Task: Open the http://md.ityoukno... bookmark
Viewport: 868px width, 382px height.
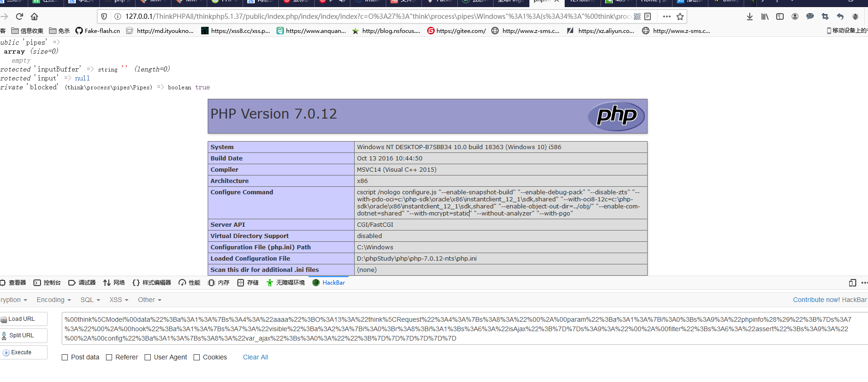Action: tap(160, 31)
